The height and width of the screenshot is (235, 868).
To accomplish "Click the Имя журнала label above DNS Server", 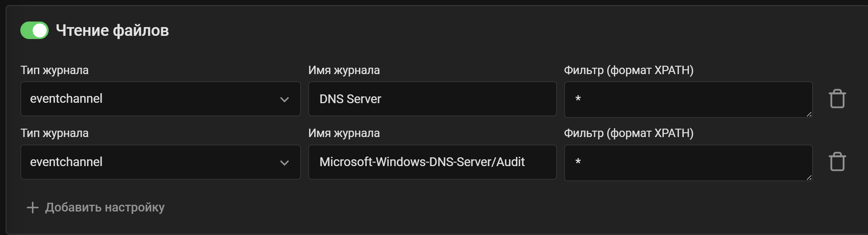I will click(344, 70).
